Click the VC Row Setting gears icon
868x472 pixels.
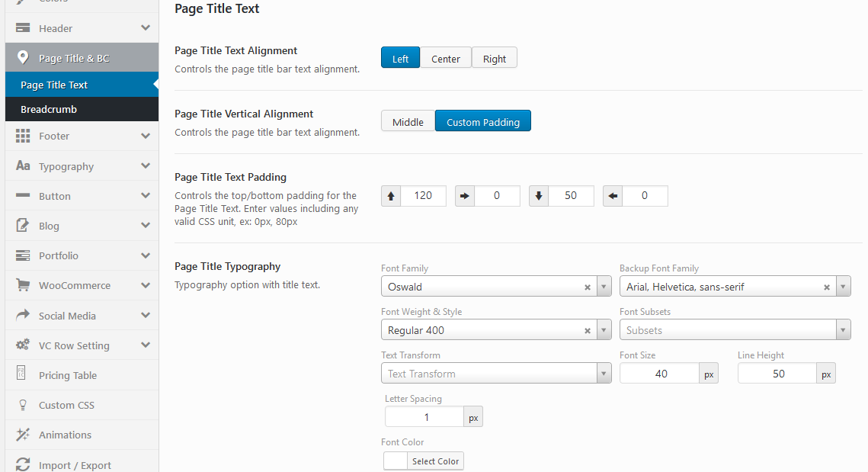(23, 345)
